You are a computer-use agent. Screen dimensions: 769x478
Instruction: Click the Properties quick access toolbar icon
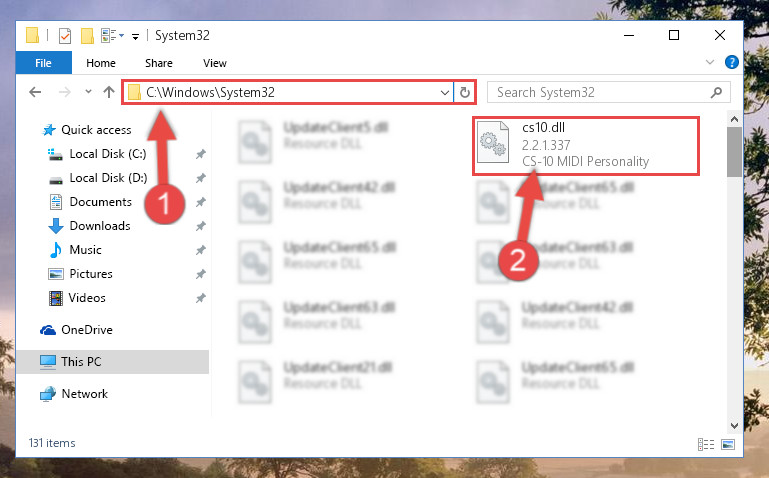pos(65,36)
